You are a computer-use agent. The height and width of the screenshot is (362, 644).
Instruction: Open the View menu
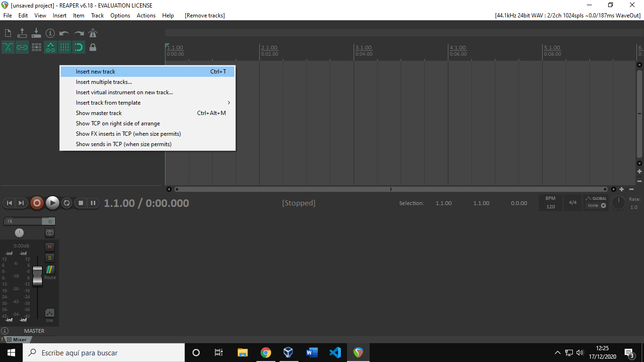pos(41,16)
